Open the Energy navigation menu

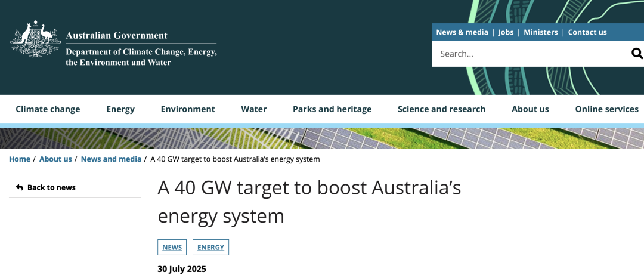coord(120,109)
